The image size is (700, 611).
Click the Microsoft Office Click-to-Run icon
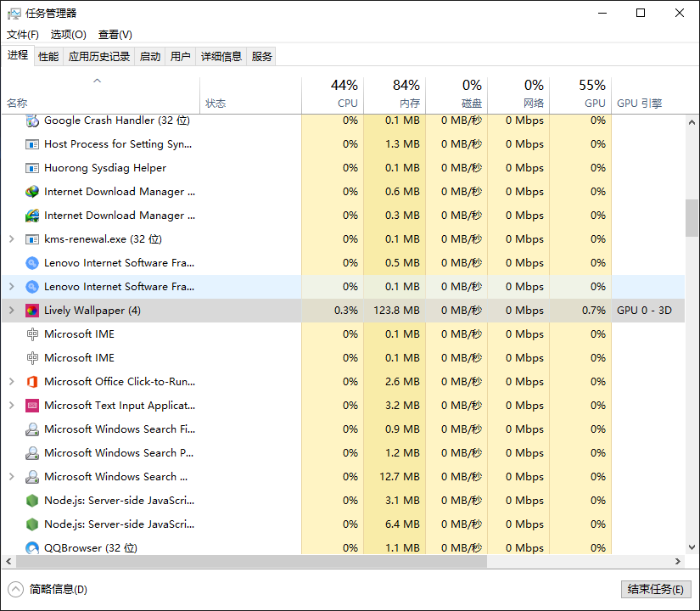pyautogui.click(x=32, y=382)
